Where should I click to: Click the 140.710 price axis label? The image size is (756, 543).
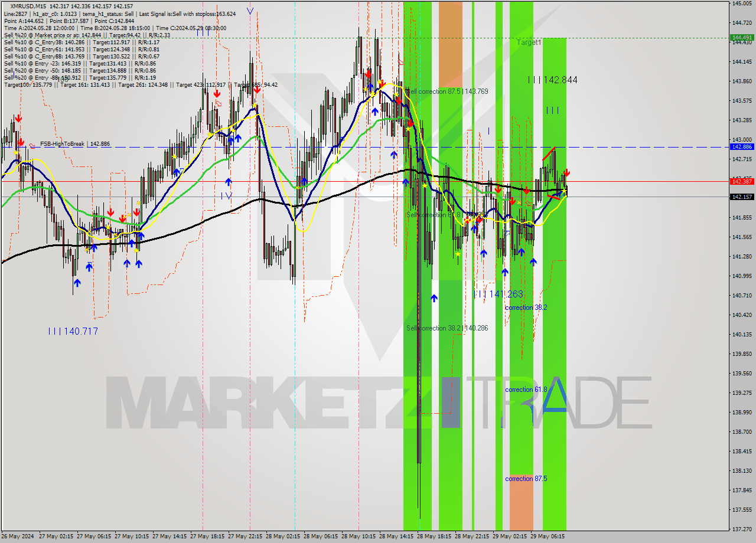741,296
